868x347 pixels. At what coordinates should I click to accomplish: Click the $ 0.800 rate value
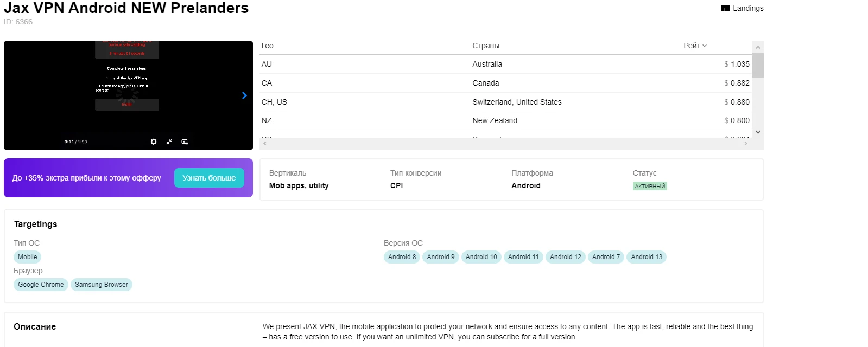(x=737, y=120)
